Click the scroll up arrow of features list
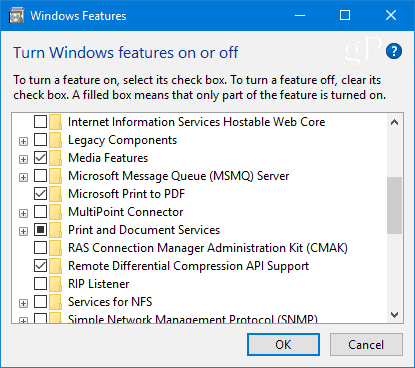The image size is (415, 368). point(395,122)
